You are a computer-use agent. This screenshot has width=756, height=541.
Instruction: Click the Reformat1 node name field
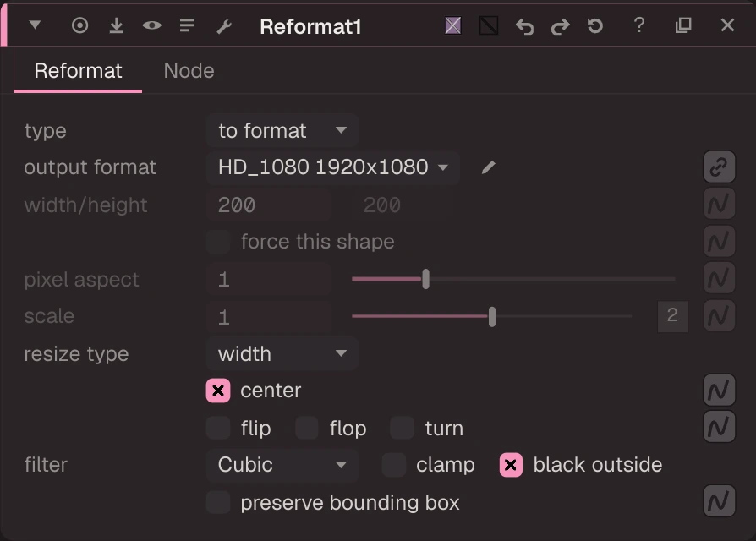[310, 26]
